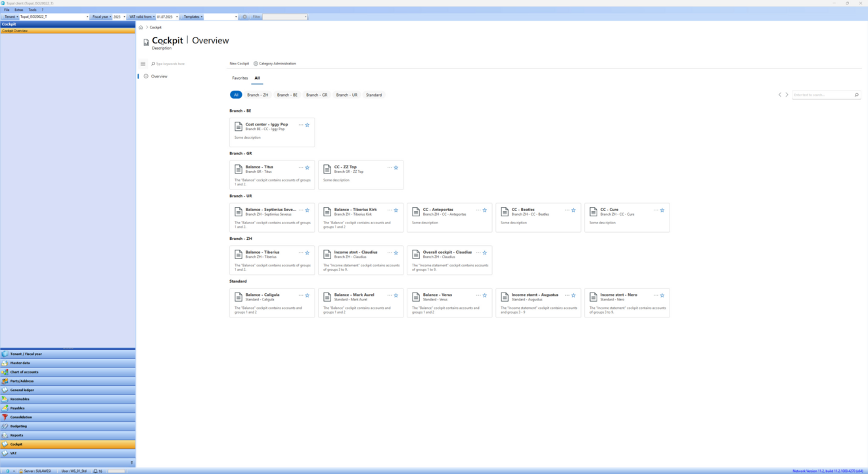The width and height of the screenshot is (868, 474).
Task: Click the Chart of accounts sidebar icon
Action: [5, 372]
